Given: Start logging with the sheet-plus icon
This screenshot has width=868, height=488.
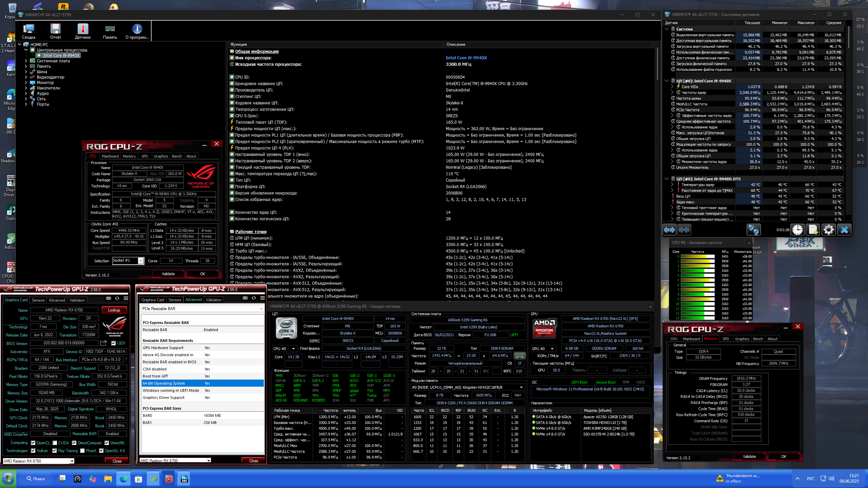Looking at the screenshot, I should (x=813, y=230).
